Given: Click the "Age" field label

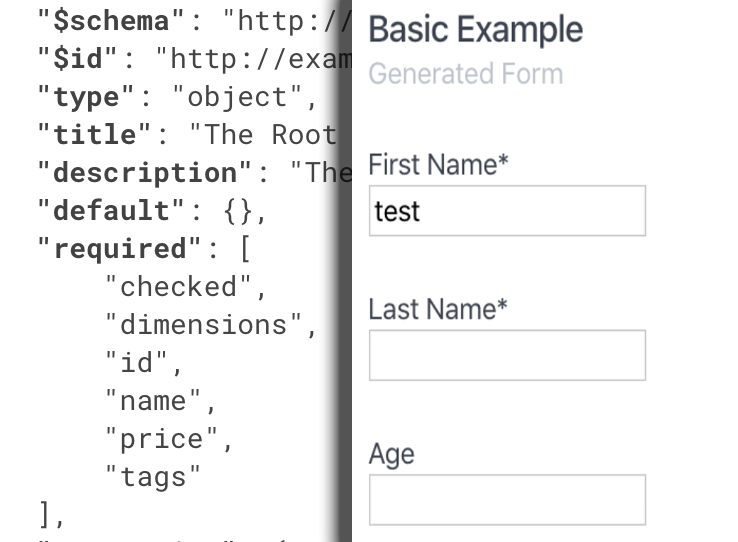Looking at the screenshot, I should tap(391, 454).
